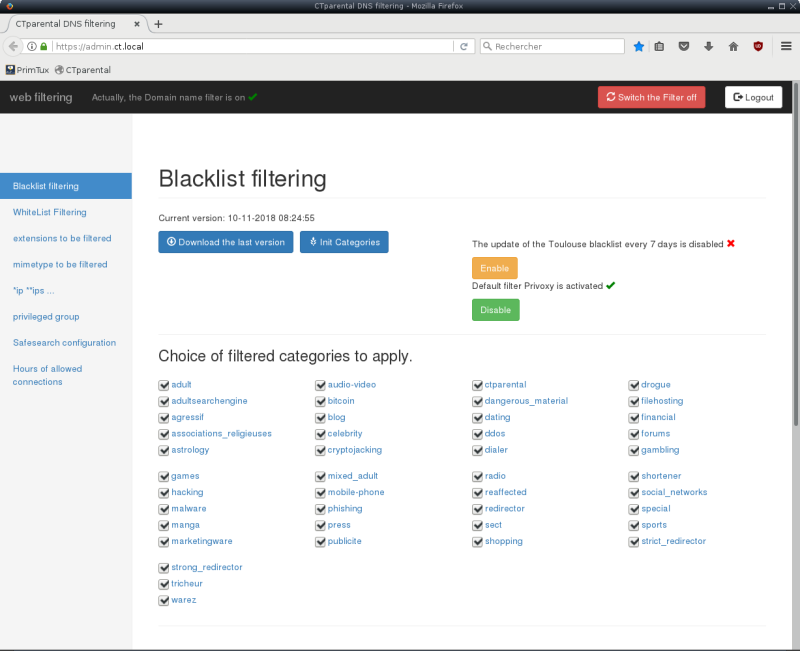Open the PrimTux bookmark
Viewport: 800px width, 651px height.
[x=28, y=70]
